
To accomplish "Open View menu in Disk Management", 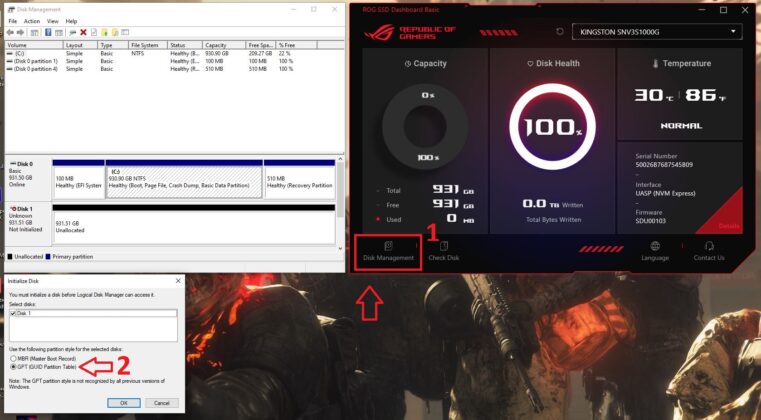I will click(x=52, y=21).
